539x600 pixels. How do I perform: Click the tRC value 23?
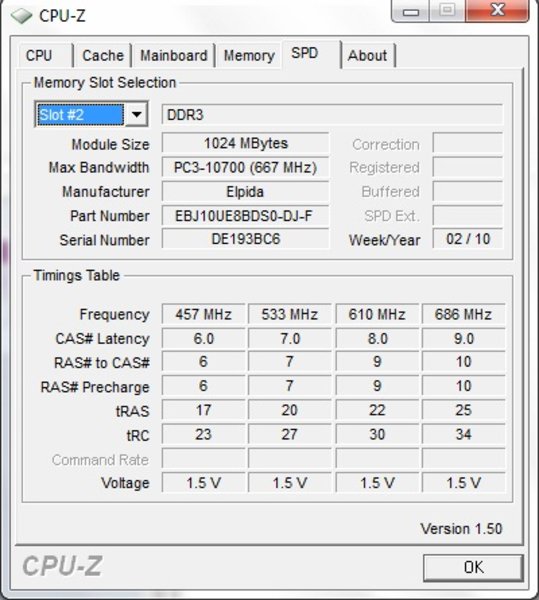pyautogui.click(x=203, y=434)
